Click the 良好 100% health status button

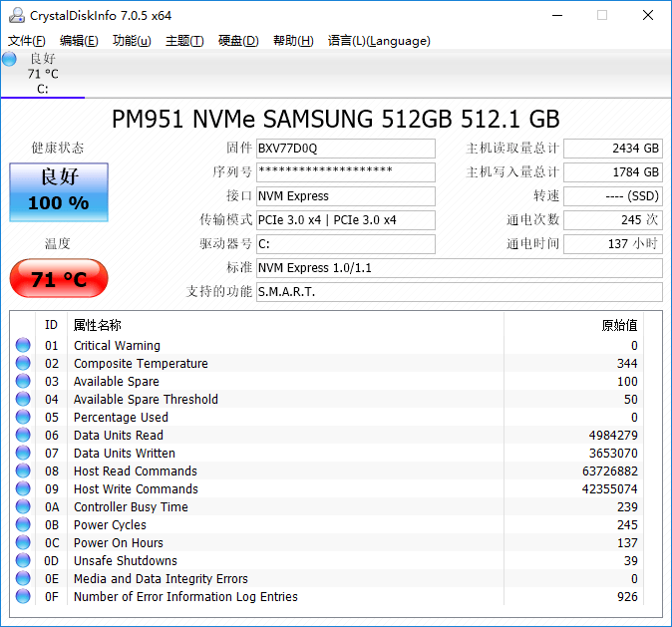[59, 192]
